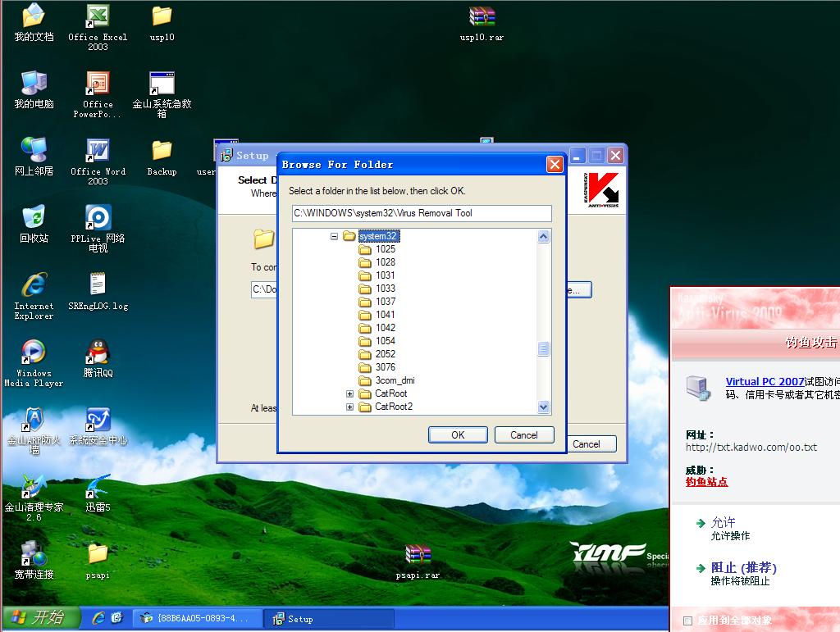Click the folder list scrollbar down arrow
This screenshot has width=840, height=632.
[543, 407]
